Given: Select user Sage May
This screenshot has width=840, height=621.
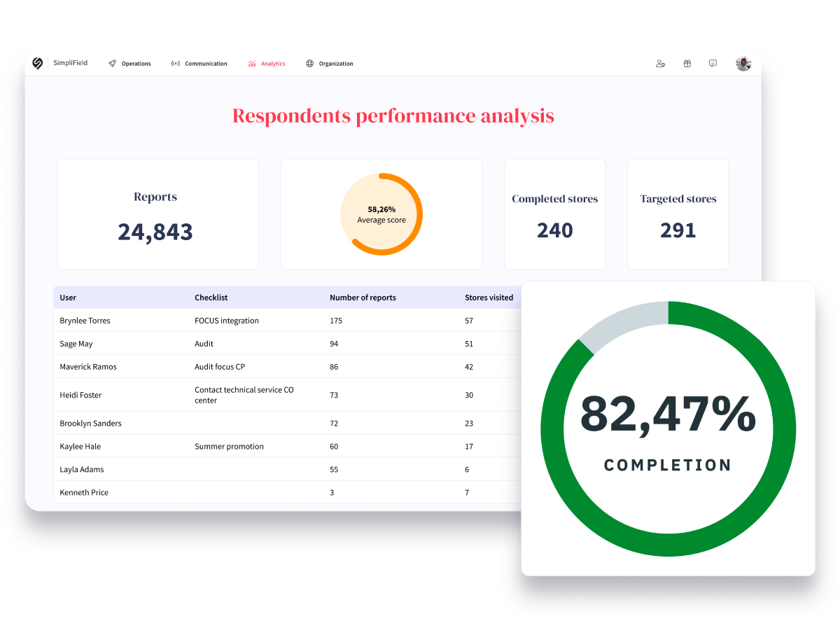Looking at the screenshot, I should 76,344.
